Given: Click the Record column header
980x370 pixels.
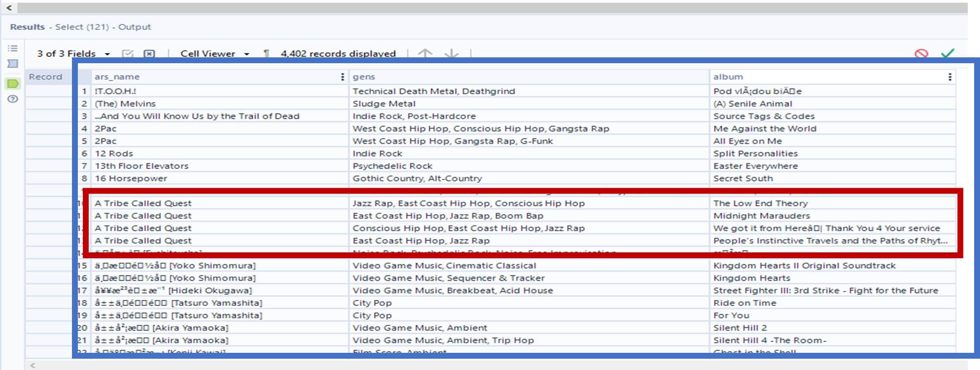Looking at the screenshot, I should point(46,77).
